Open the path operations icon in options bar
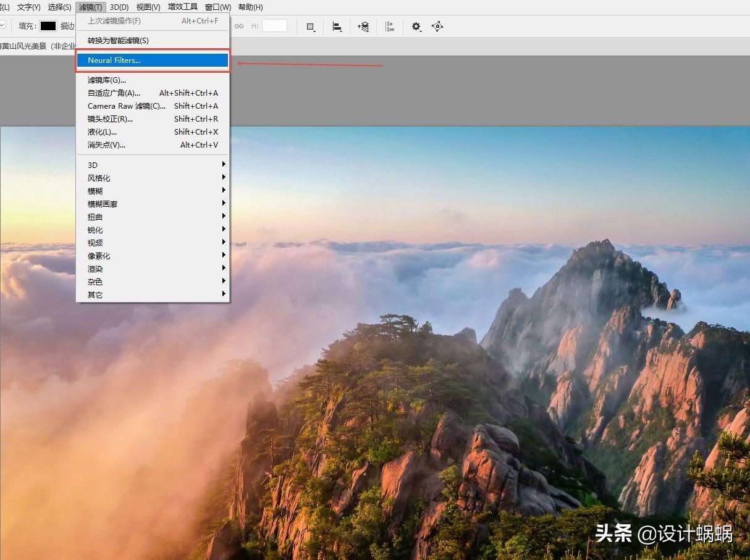 click(x=311, y=26)
